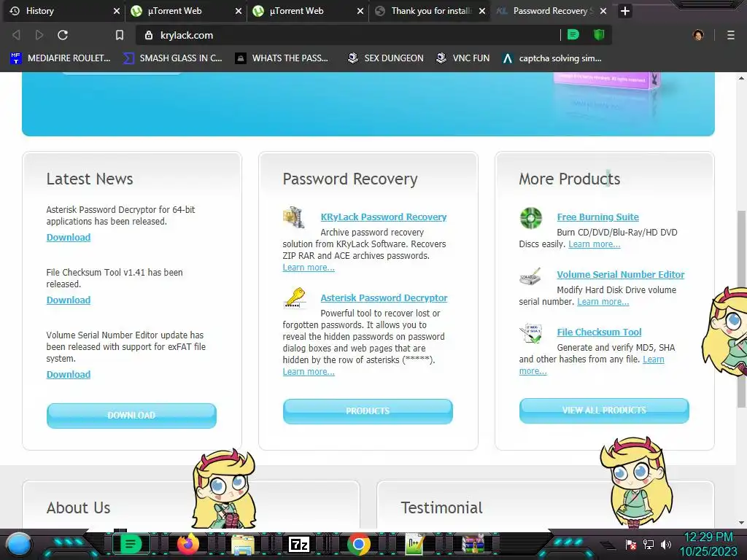
Task: Go forward using the browser forward arrow
Action: [x=39, y=35]
